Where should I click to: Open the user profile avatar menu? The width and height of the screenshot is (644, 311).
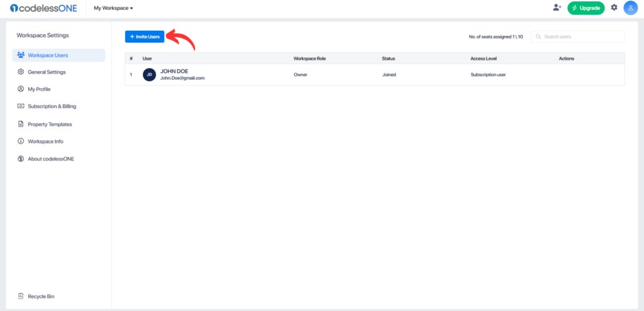click(x=630, y=8)
